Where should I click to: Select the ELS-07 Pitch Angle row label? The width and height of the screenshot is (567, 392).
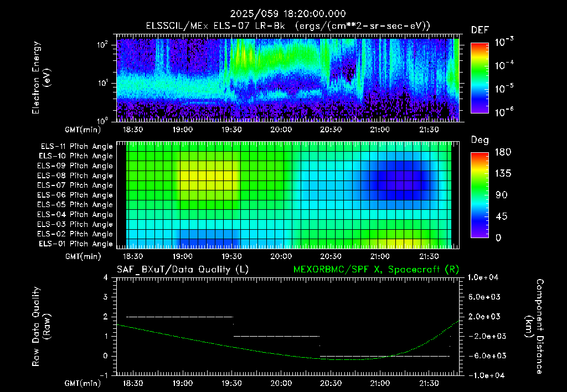75,185
